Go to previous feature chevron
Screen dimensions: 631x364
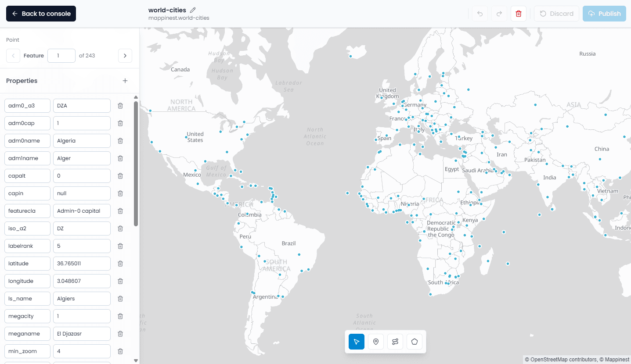pos(13,56)
